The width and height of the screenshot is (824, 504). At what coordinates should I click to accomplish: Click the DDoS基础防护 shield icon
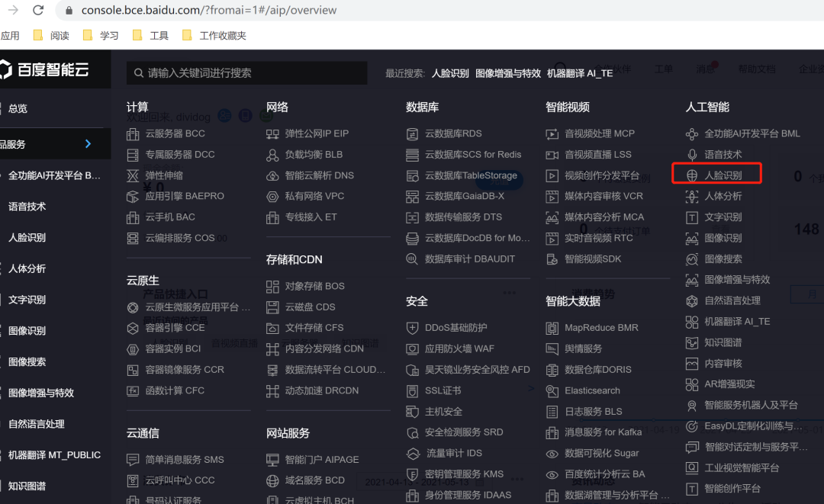pos(412,328)
